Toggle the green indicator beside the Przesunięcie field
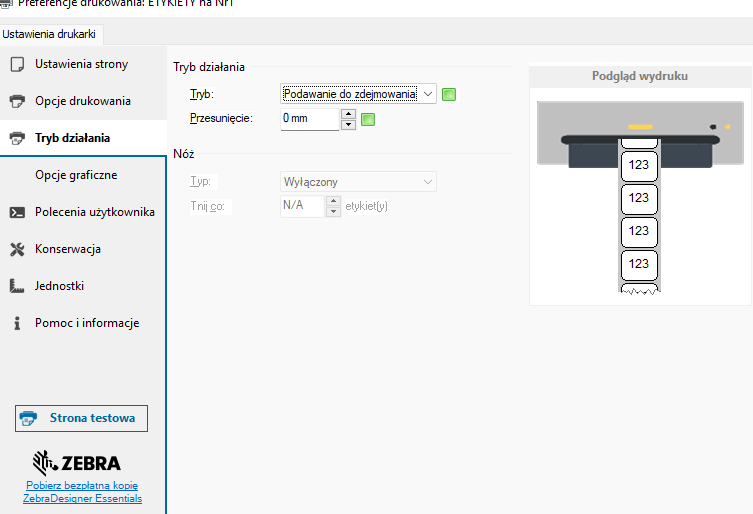This screenshot has height=514, width=753. 367,120
